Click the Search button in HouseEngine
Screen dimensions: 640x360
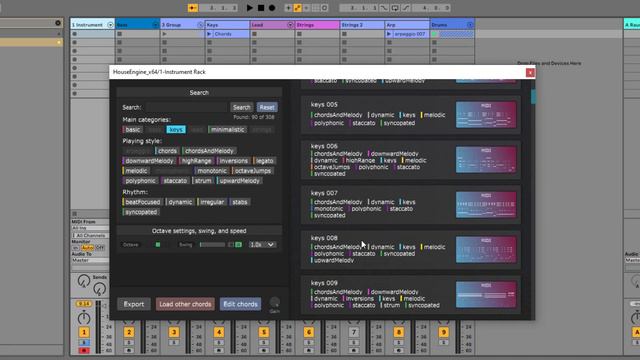241,107
